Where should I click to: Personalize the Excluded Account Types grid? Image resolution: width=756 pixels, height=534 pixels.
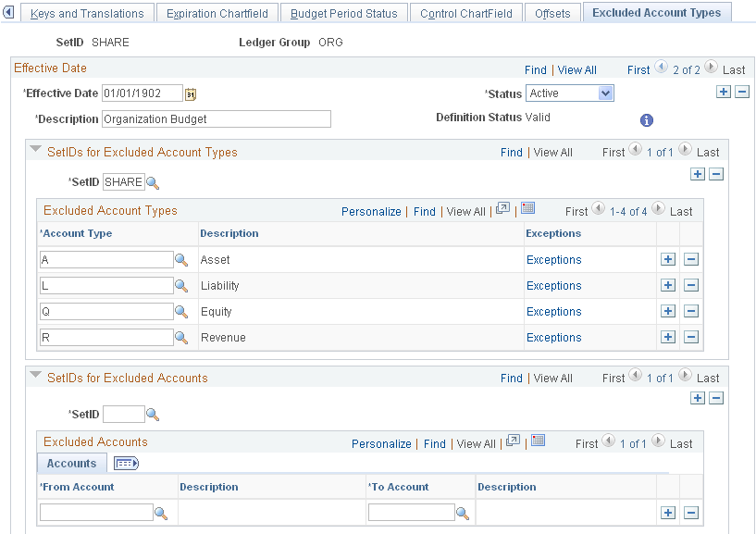point(371,212)
